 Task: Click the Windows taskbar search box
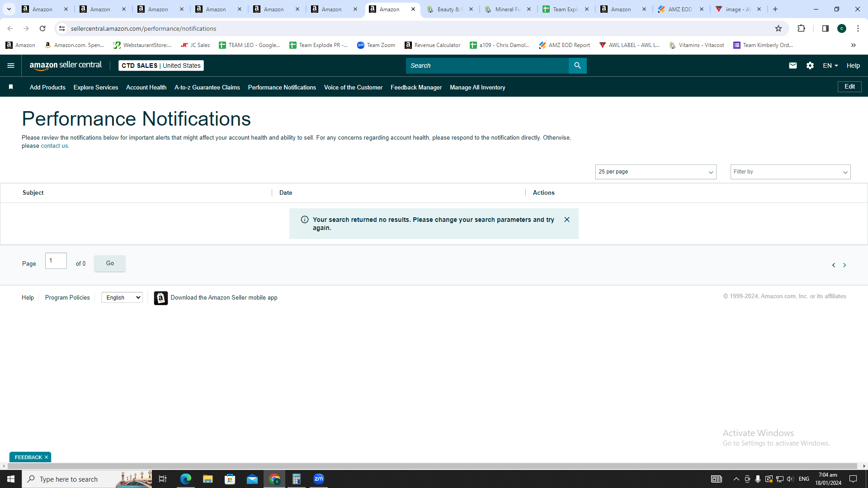(87, 479)
